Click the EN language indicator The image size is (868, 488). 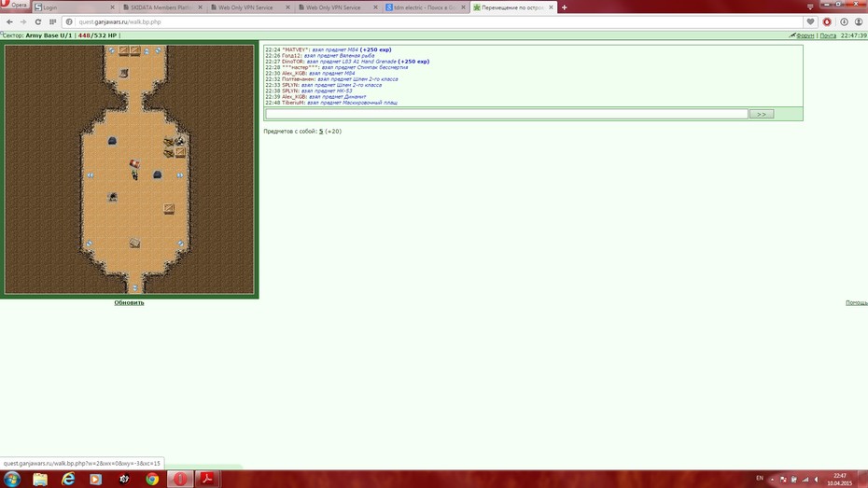pos(760,479)
